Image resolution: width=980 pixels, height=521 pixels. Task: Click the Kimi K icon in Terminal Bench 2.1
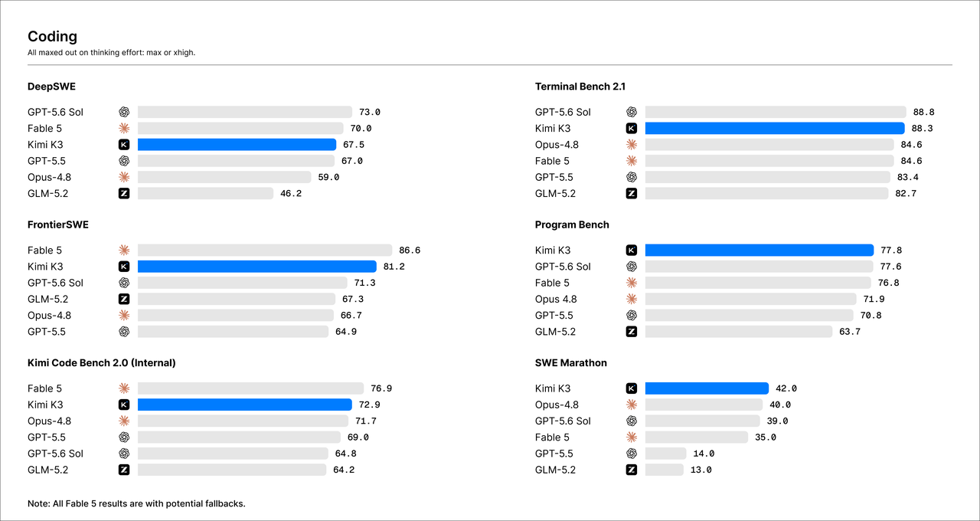pyautogui.click(x=632, y=129)
